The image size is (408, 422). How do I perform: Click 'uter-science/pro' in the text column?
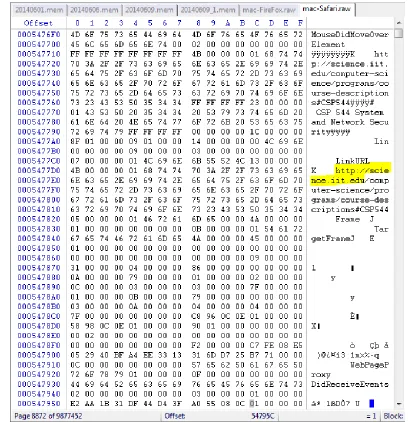350,190
